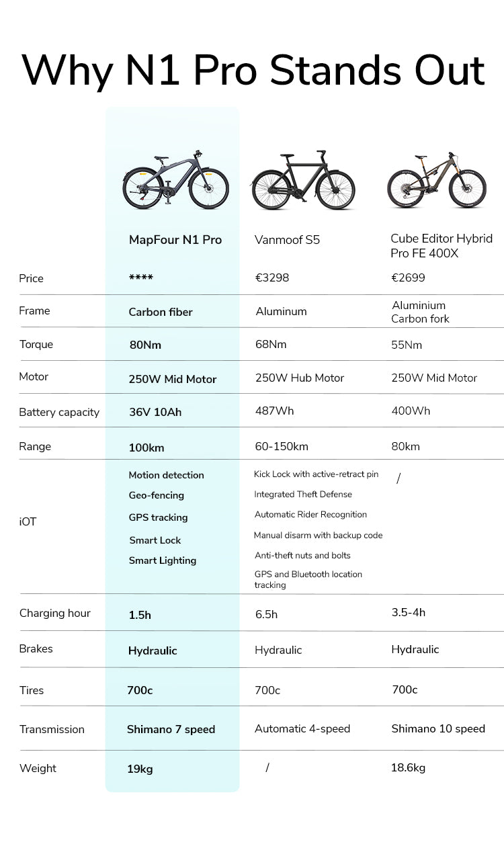Click the Integrated Theft Defense feature
504x844 pixels.
(x=303, y=495)
